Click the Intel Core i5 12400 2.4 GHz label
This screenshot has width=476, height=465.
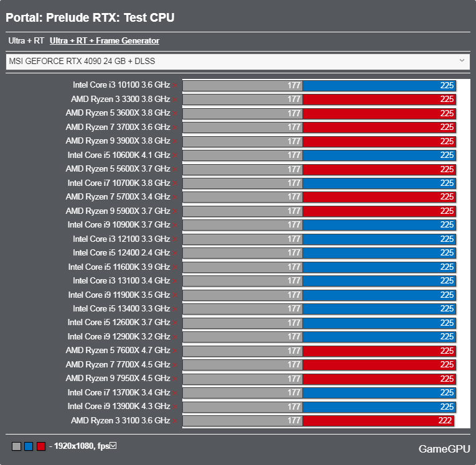coord(121,252)
